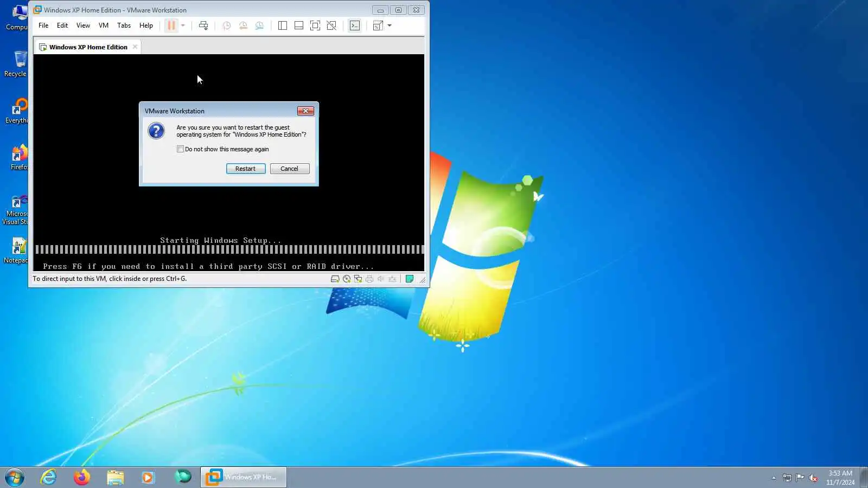Select the Recycle Bin desktop icon

tap(16, 64)
